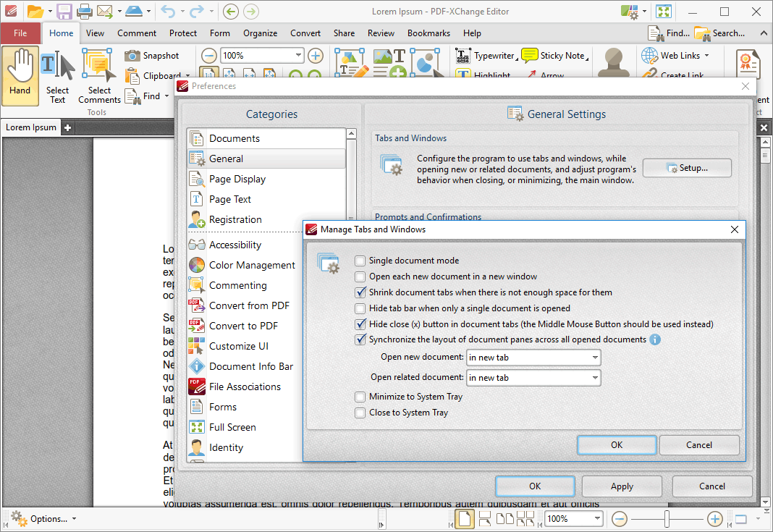Click the Setup... button
Viewport: 773px width, 532px height.
687,168
